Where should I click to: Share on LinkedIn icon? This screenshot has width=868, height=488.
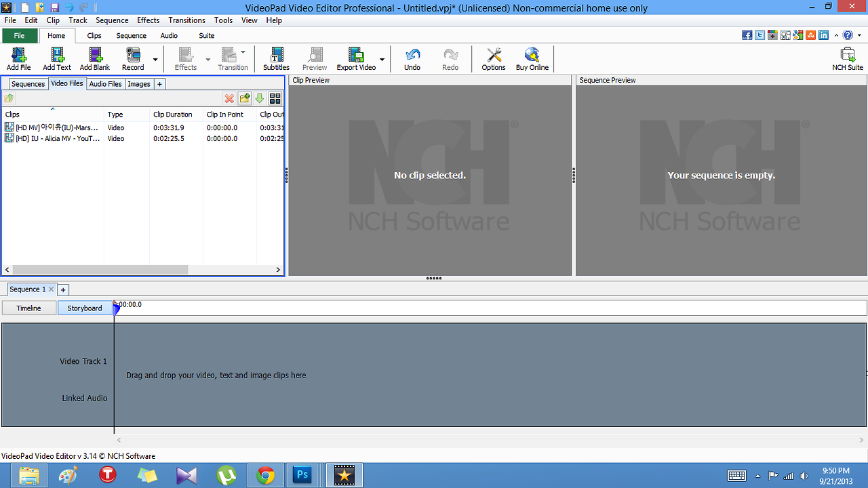coord(823,35)
